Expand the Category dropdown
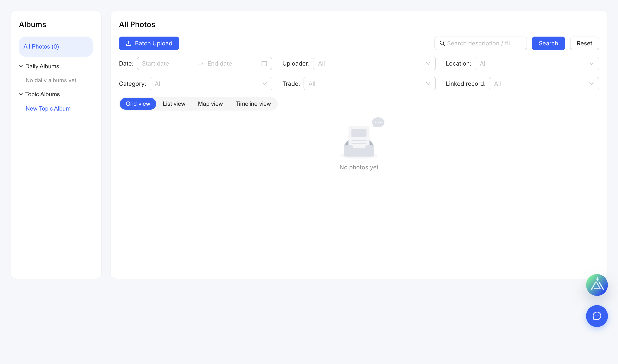 click(211, 84)
